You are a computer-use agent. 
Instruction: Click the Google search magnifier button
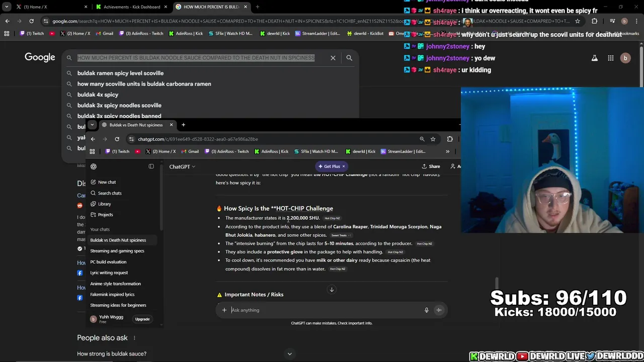point(349,58)
